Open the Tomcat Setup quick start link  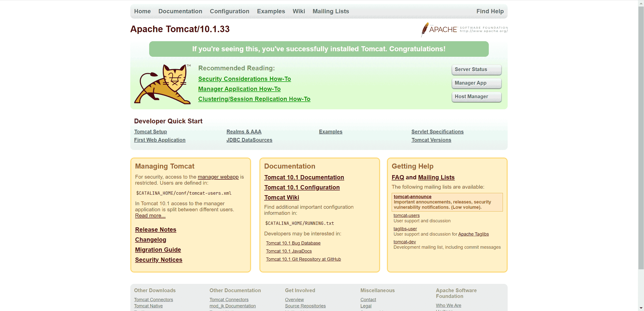click(x=150, y=132)
